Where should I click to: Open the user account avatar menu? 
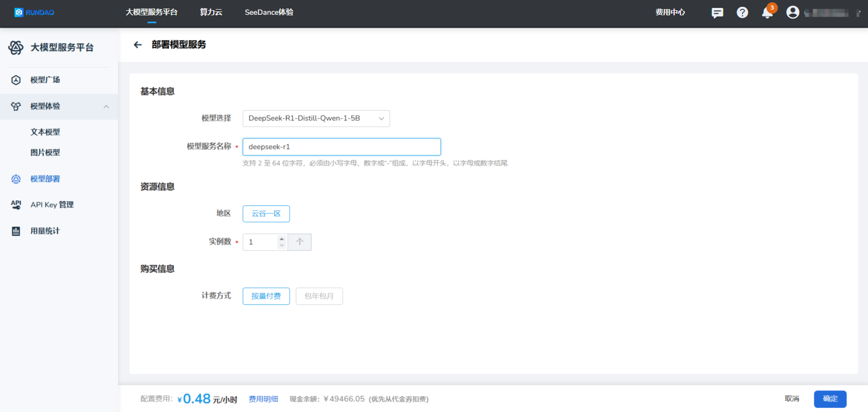[793, 12]
